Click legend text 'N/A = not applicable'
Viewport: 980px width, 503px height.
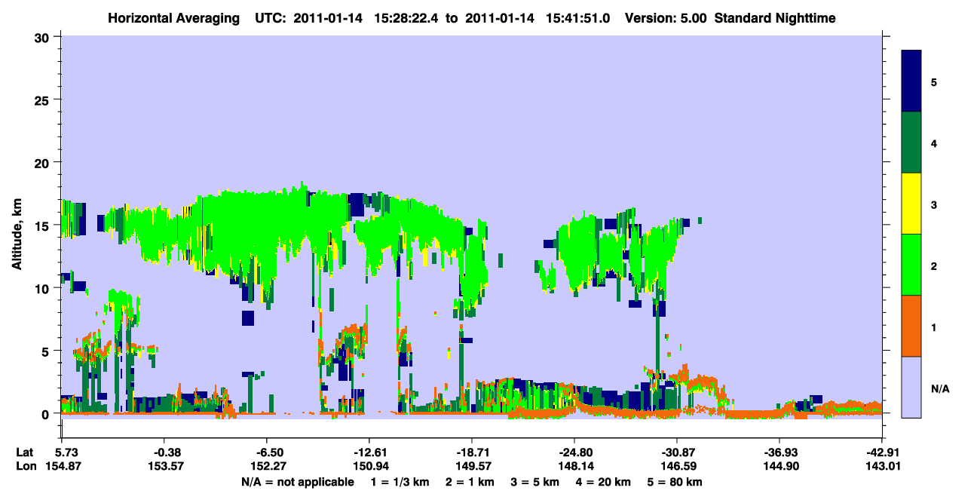coord(297,482)
